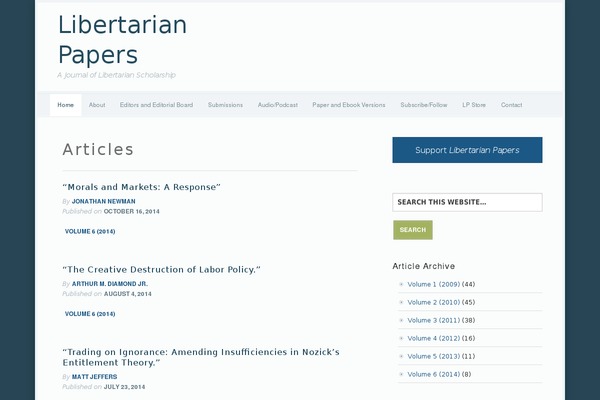Open Volume 2 (2010) archive
The width and height of the screenshot is (600, 400).
(x=434, y=302)
